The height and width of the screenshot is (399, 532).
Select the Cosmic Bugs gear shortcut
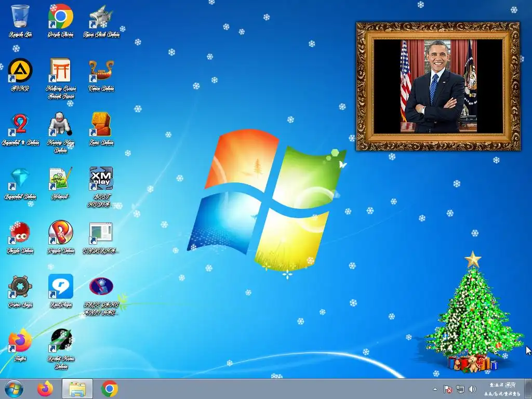pyautogui.click(x=20, y=291)
